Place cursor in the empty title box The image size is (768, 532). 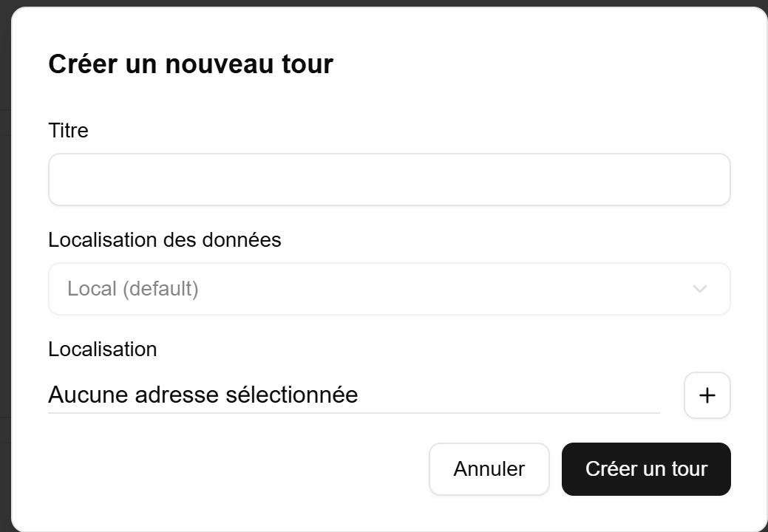[x=390, y=180]
